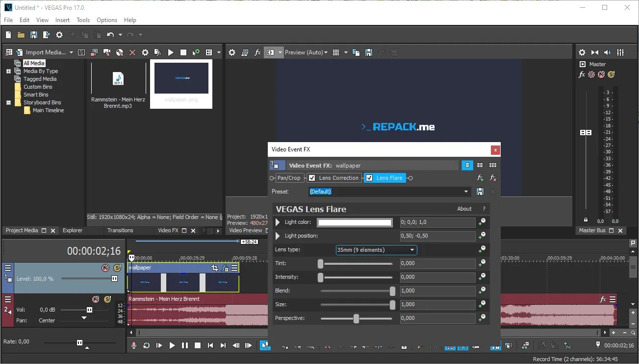
Task: Open the Tools menu
Action: pos(83,20)
